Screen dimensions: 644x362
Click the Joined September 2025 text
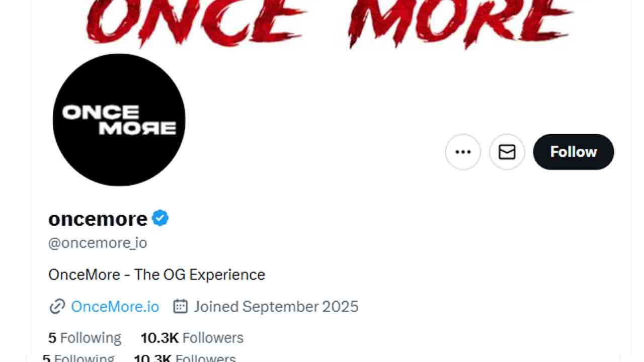[x=276, y=306]
